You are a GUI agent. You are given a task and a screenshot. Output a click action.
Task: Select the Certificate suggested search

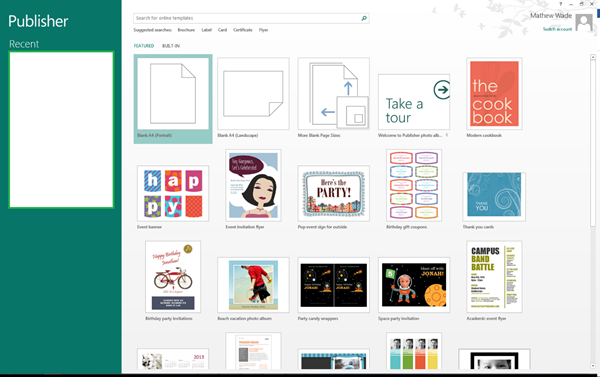(x=243, y=30)
